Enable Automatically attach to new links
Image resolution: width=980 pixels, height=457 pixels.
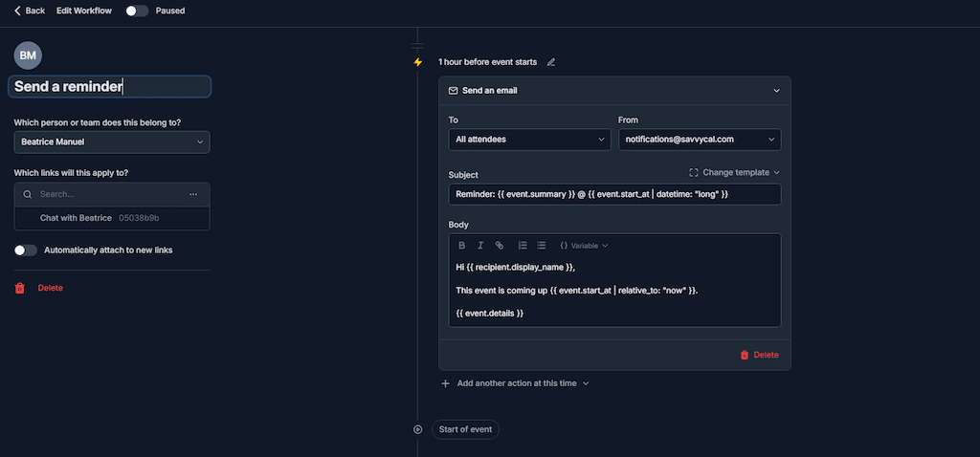[26, 250]
